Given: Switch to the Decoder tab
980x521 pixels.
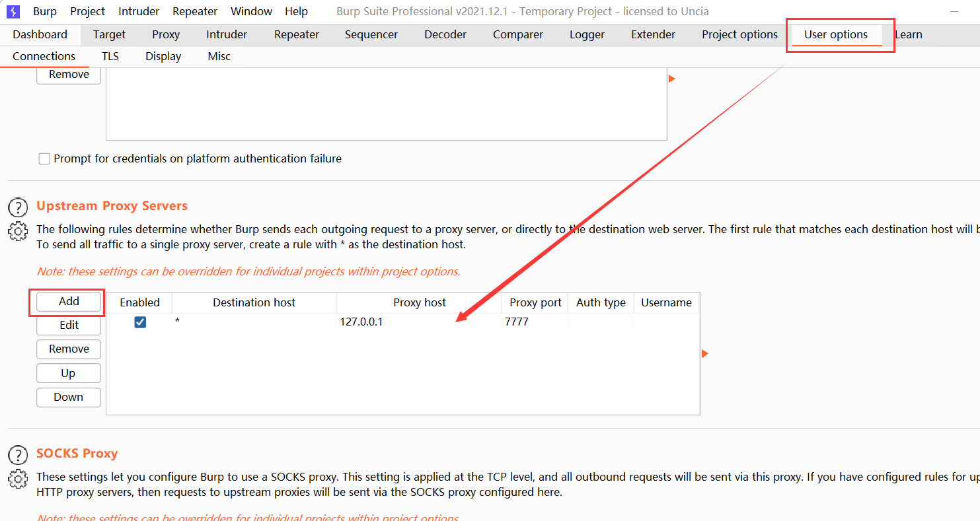Looking at the screenshot, I should [445, 34].
